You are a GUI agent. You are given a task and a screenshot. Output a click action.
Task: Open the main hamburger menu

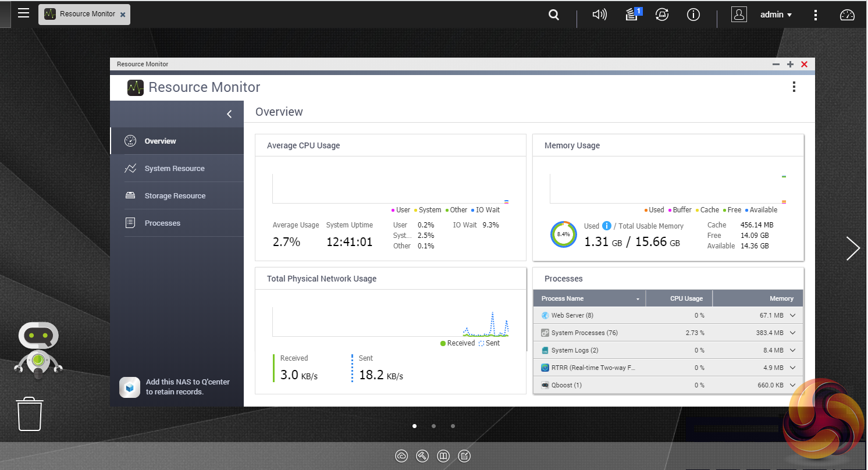(23, 13)
